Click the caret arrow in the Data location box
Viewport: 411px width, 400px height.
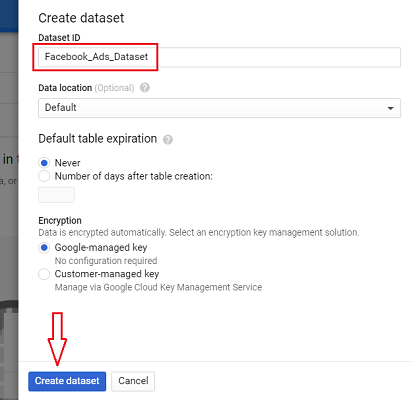(390, 108)
